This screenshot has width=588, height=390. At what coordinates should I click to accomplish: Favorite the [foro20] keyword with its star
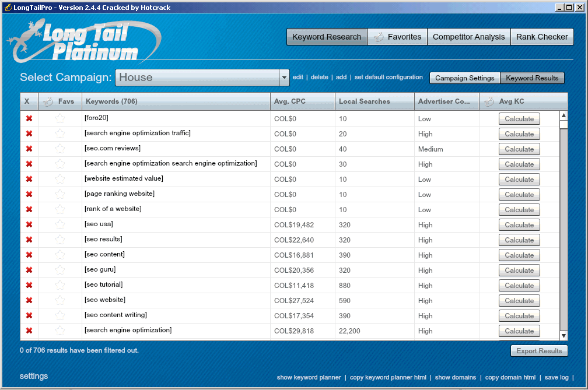point(60,118)
